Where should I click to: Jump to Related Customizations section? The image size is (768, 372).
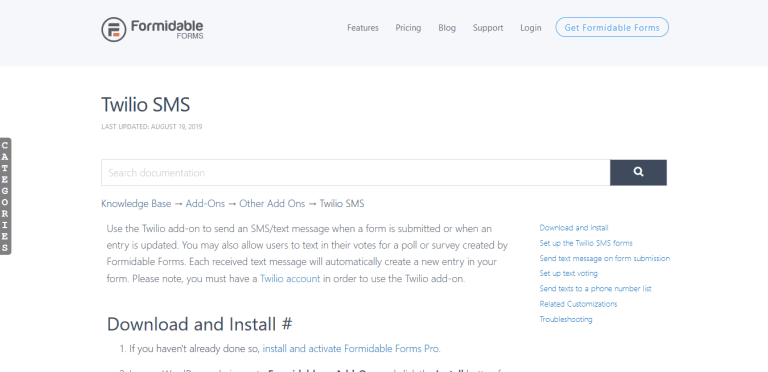click(x=578, y=304)
